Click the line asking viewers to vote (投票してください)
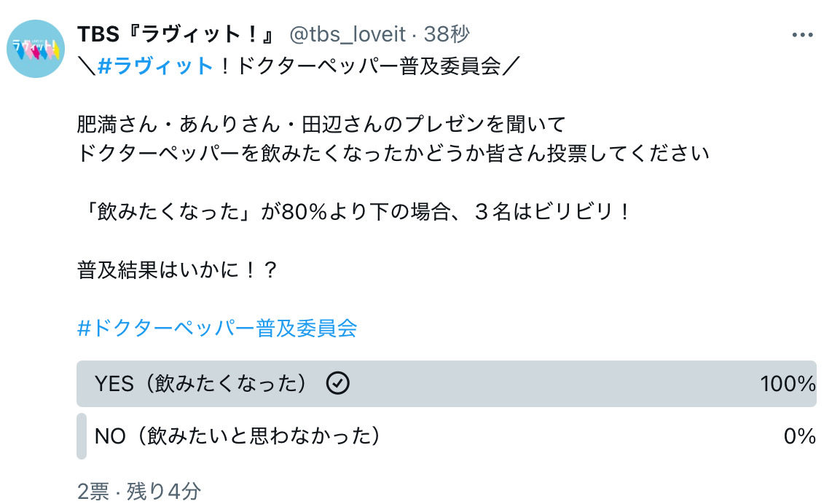 [393, 155]
